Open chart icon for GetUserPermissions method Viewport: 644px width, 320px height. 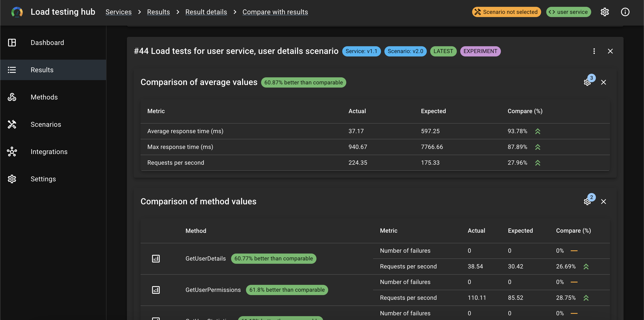point(156,290)
